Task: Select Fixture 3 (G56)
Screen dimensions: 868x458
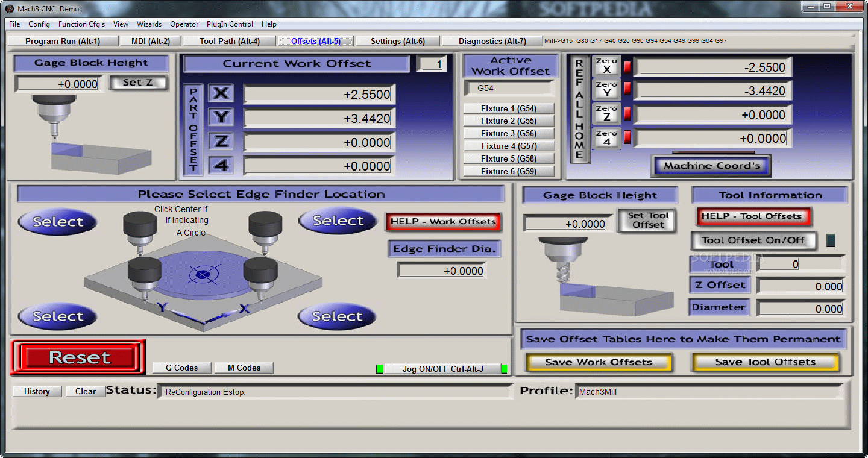Action: coord(509,133)
